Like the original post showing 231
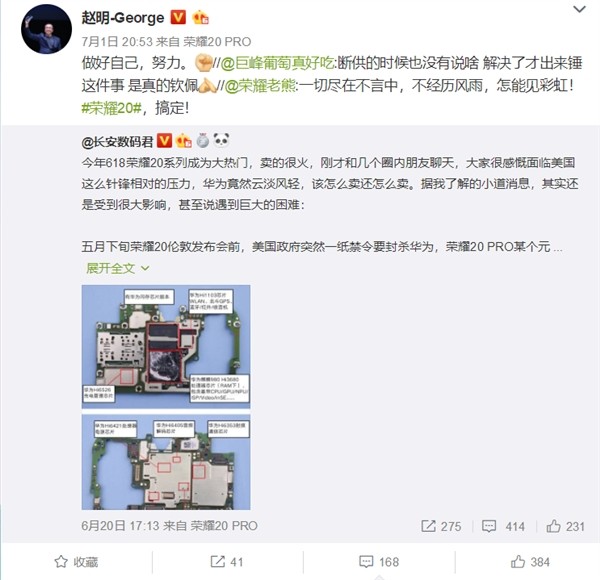 pos(565,526)
